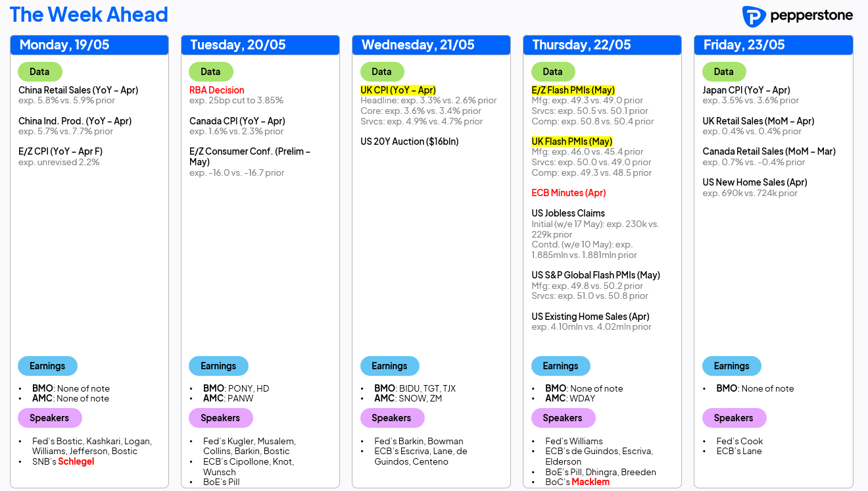868x491 pixels.
Task: Click the highlighted UK CPI (YoY – Apr) item
Action: [398, 90]
